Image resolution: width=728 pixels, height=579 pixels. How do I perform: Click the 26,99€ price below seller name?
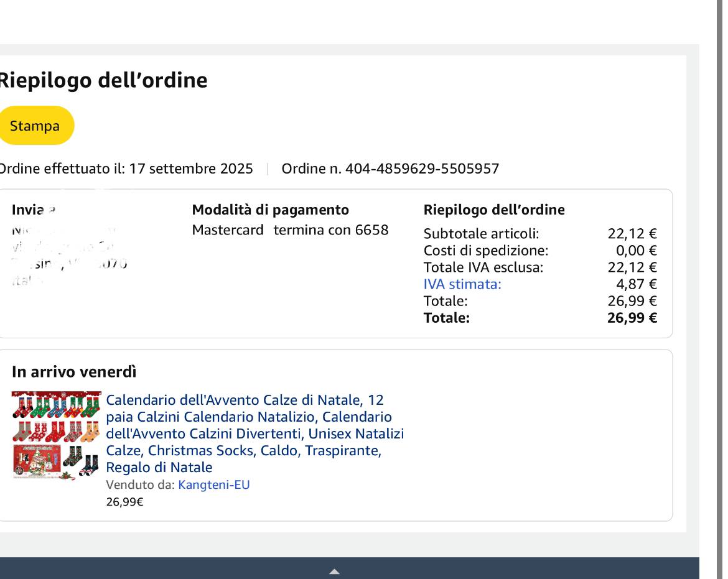pos(125,502)
